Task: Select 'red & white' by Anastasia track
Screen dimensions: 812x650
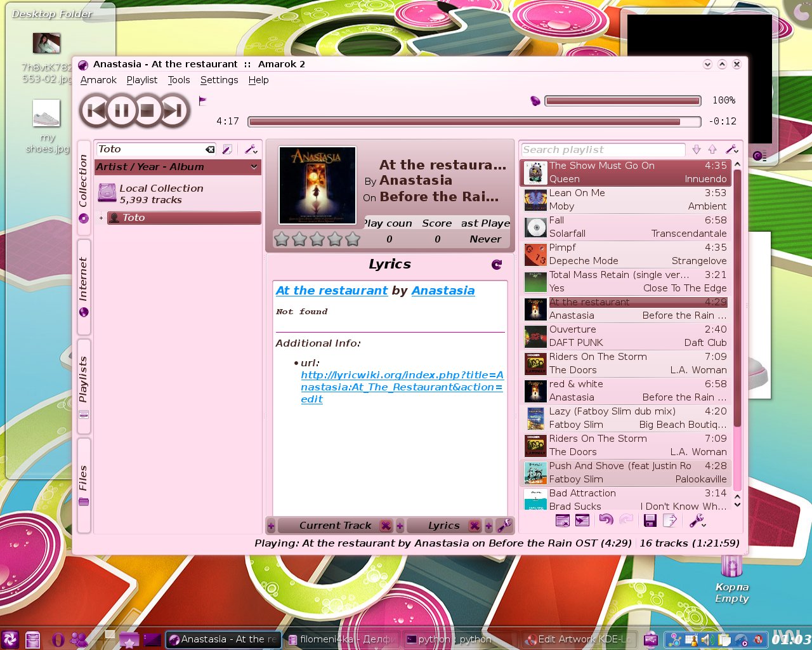Action: coord(625,391)
